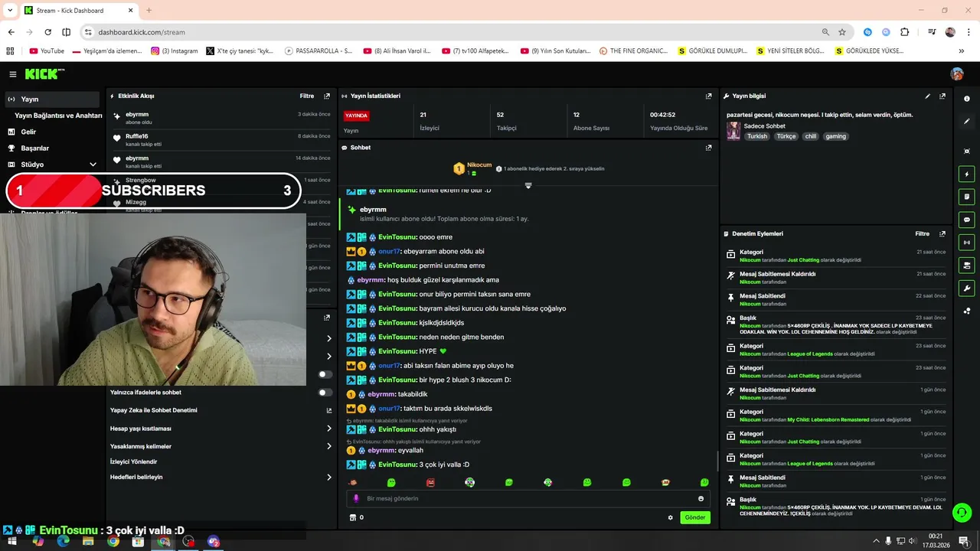Insert the red angry emote

(x=430, y=483)
